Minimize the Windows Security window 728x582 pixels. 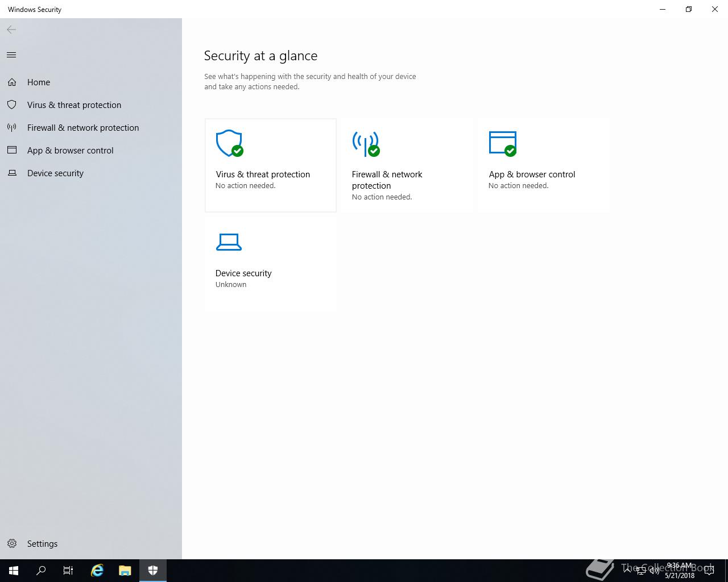[x=663, y=9]
